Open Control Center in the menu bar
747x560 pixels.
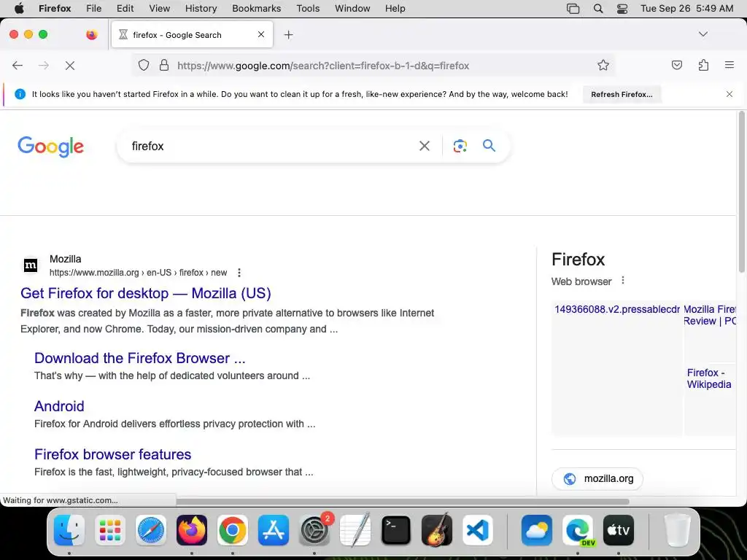(622, 8)
